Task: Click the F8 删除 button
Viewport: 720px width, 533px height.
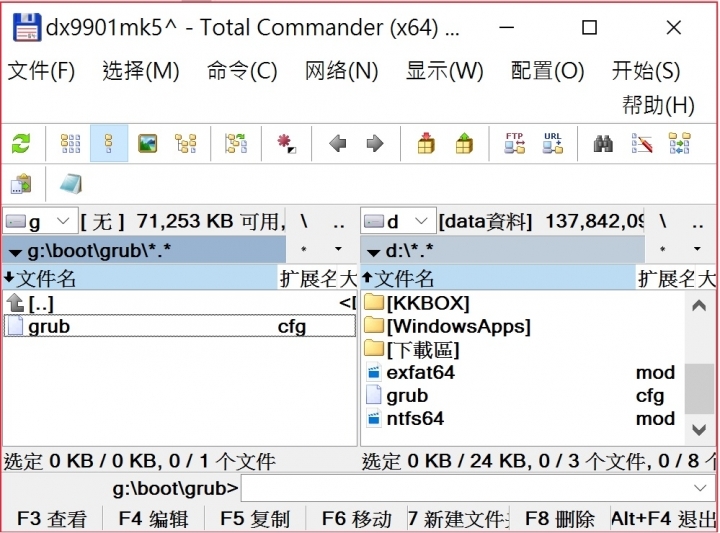Action: click(x=560, y=519)
